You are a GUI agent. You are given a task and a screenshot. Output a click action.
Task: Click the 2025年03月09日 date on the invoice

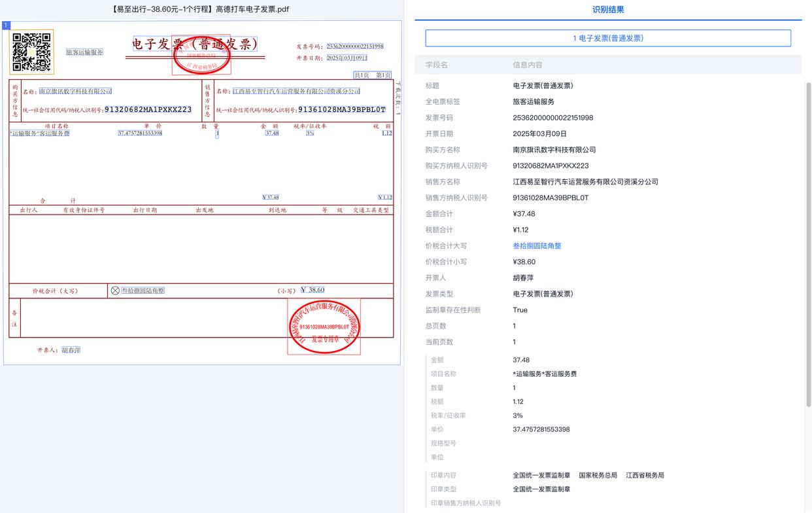pos(347,58)
